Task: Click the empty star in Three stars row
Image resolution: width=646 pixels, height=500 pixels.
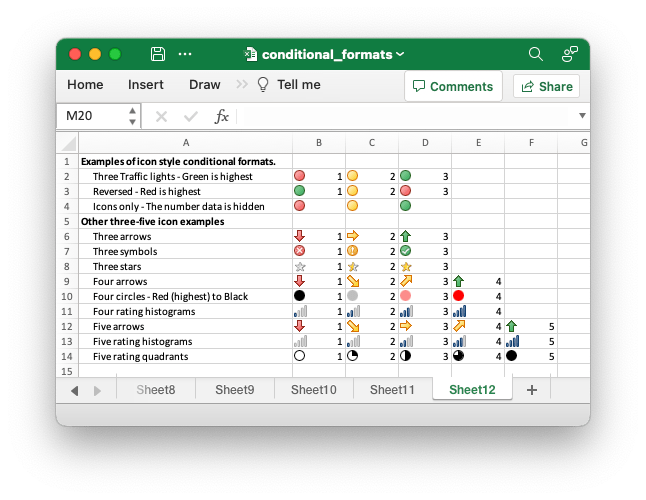Action: tap(300, 266)
